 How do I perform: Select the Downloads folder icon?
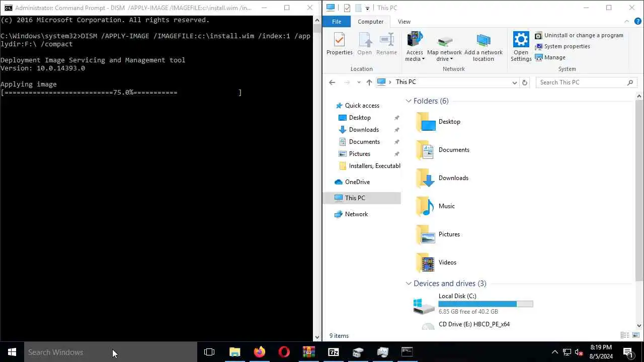click(x=426, y=178)
